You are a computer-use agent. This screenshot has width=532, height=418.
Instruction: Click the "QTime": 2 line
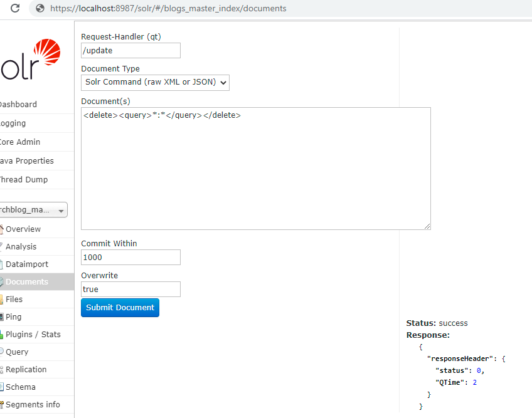coord(456,382)
